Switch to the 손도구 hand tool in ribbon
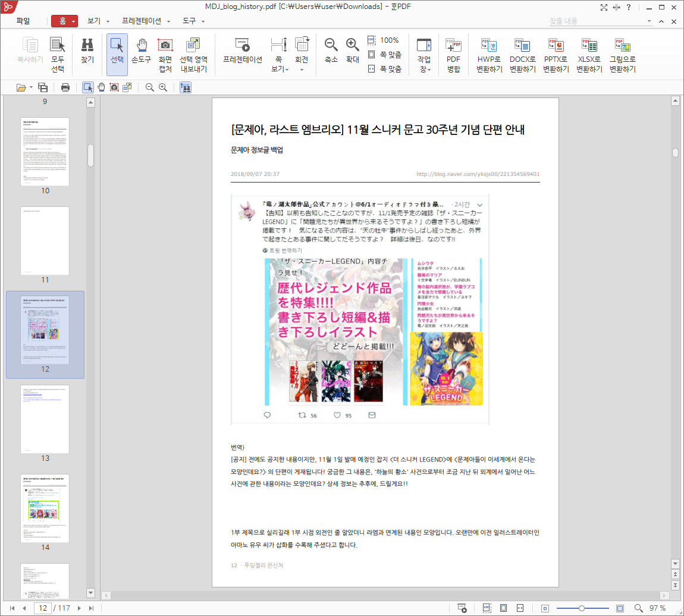This screenshot has height=616, width=684. (142, 51)
